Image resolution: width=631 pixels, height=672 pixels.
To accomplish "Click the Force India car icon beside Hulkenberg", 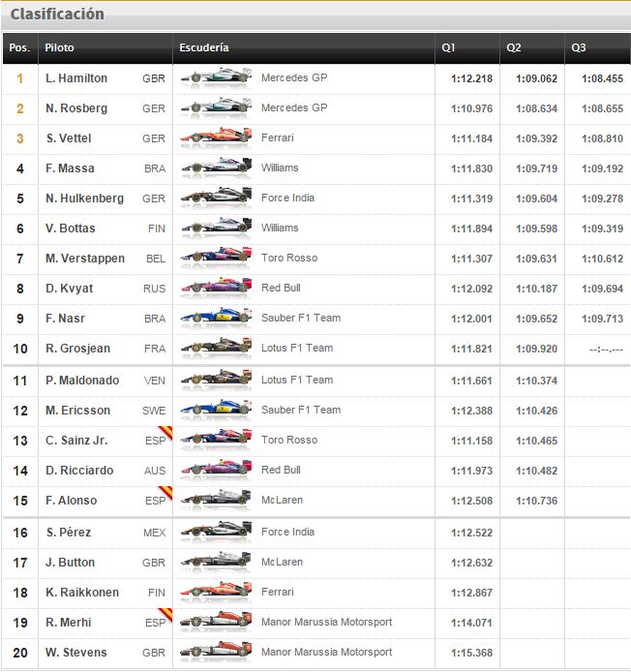I will pos(216,197).
